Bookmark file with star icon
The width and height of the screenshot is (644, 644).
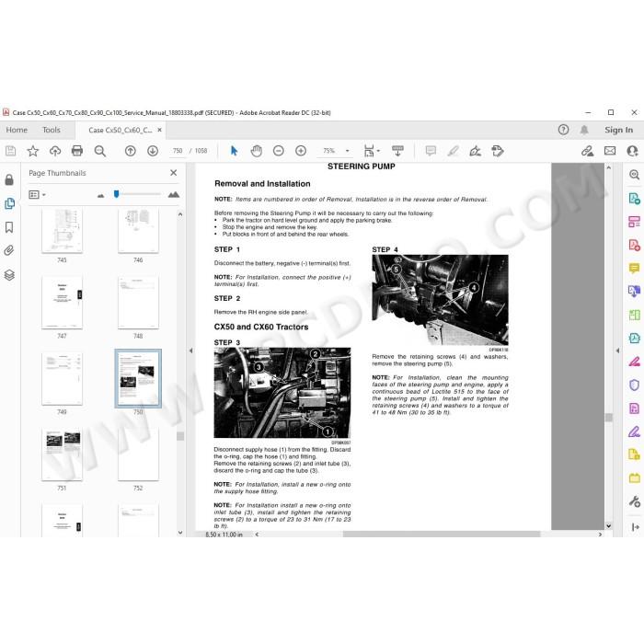pos(33,151)
